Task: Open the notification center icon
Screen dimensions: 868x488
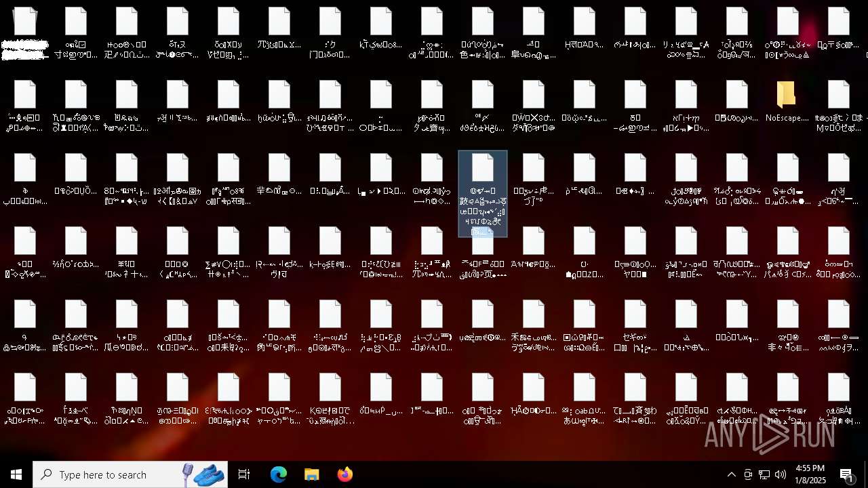Action: point(847,474)
